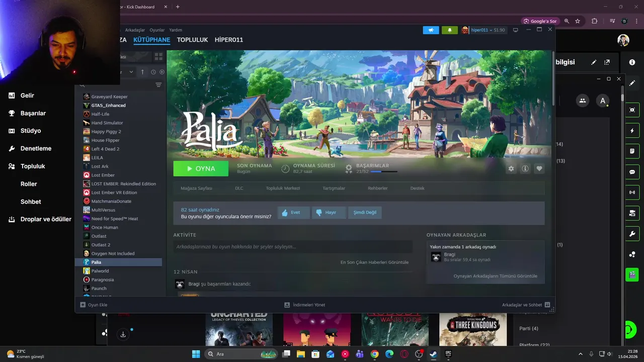This screenshot has width=644, height=362.
Task: Click the friends group icon in chat window
Action: pyautogui.click(x=583, y=101)
